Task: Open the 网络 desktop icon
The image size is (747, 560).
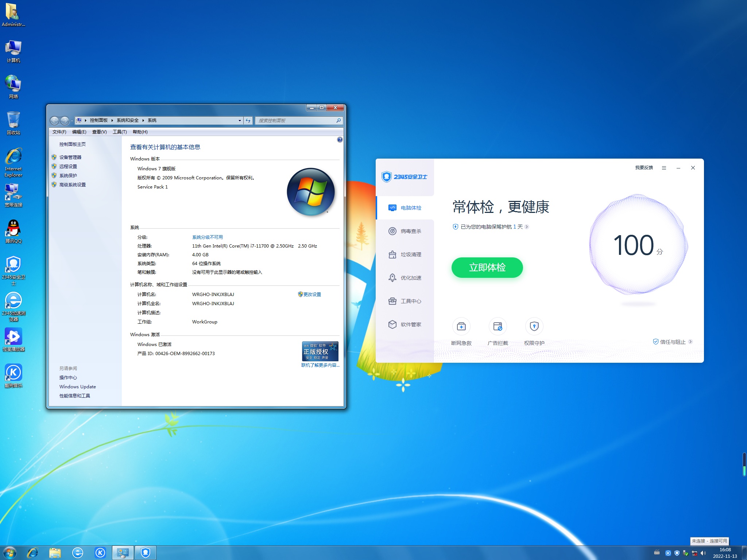Action: click(x=13, y=87)
